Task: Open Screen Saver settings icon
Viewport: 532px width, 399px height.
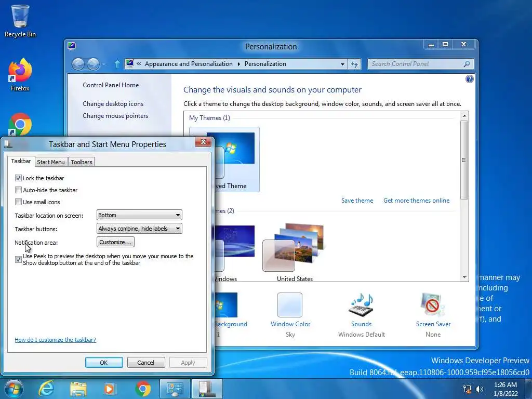Action: pos(433,304)
